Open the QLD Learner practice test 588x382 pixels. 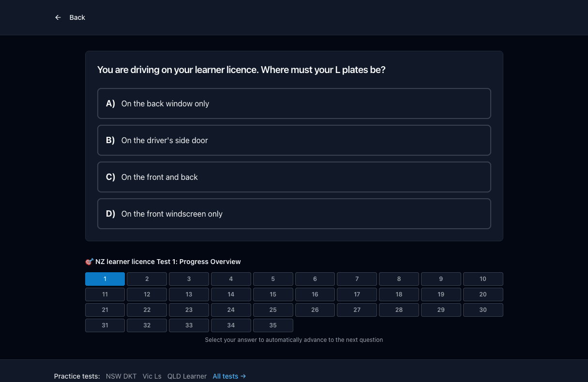pos(187,376)
